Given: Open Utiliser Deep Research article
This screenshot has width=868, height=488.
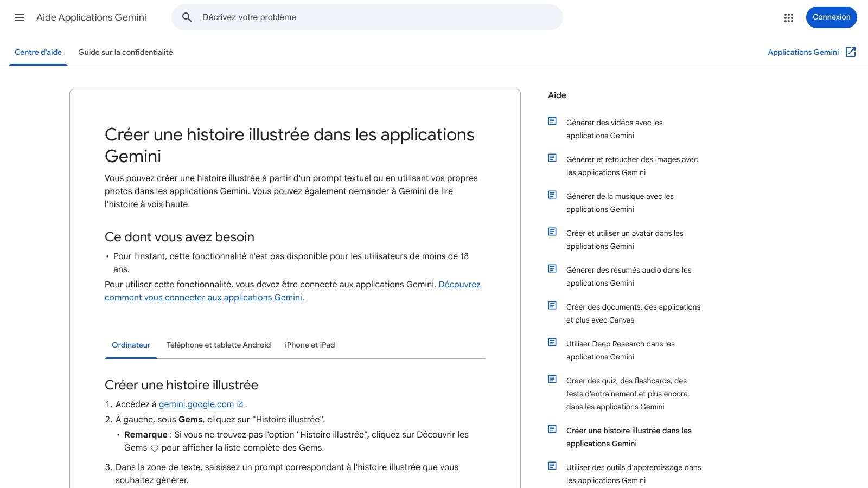Looking at the screenshot, I should 620,350.
